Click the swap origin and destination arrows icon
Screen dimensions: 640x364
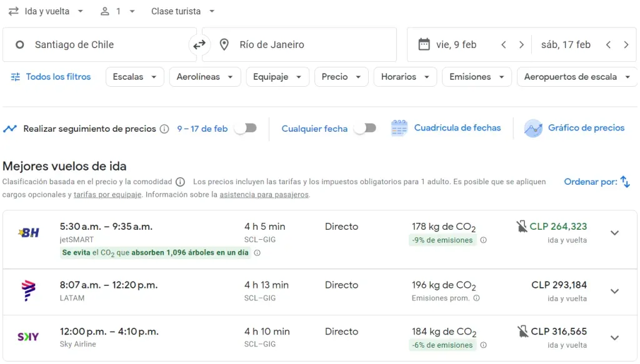click(199, 45)
